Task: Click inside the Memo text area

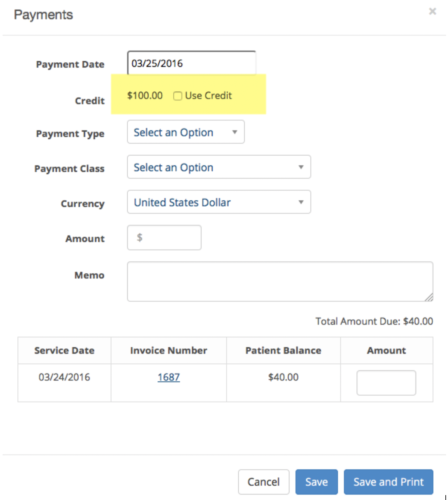Action: tap(280, 281)
